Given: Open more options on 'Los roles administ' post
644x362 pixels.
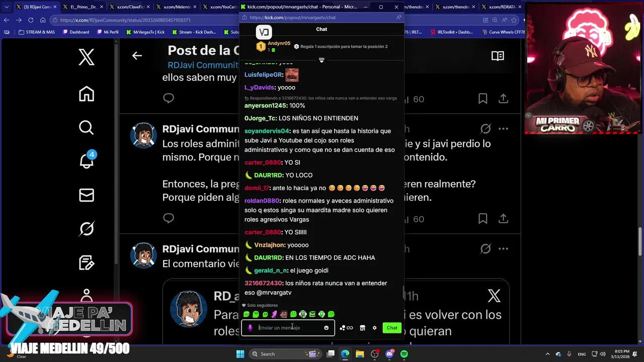Looking at the screenshot, I should [x=504, y=129].
